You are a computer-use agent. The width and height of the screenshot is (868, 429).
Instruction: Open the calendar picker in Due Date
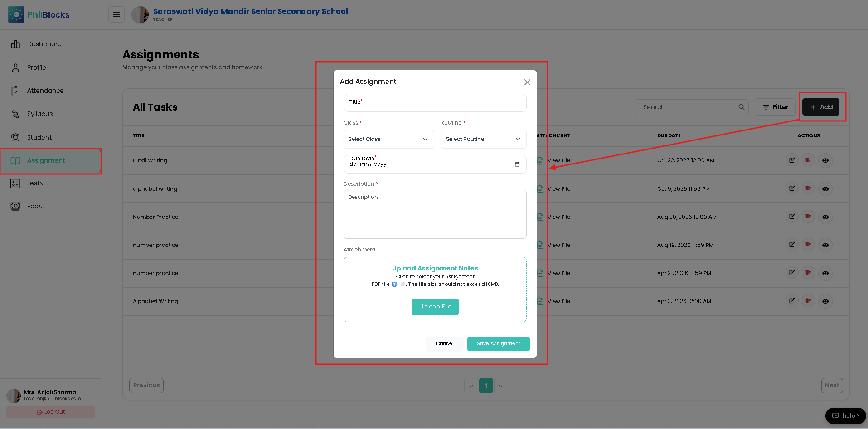(x=517, y=164)
